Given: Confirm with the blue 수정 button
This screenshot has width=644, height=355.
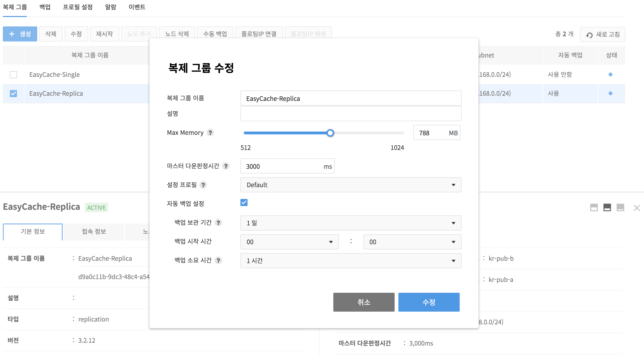Looking at the screenshot, I should click(429, 302).
